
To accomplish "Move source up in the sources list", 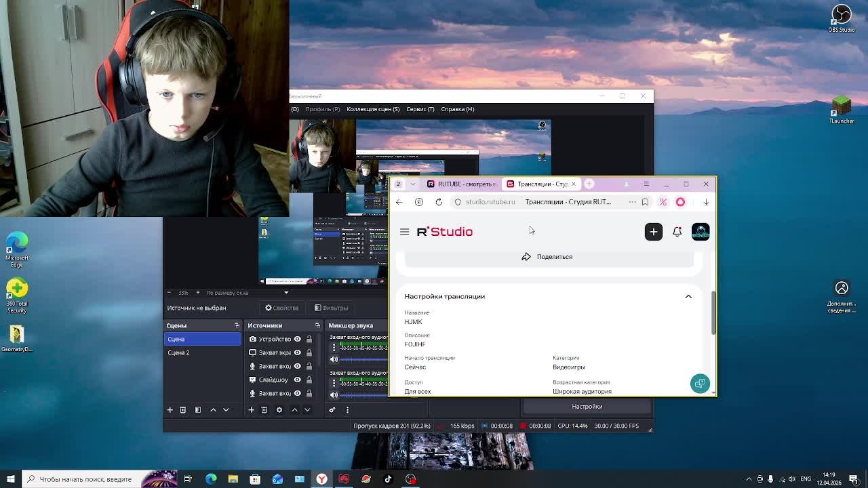I will [294, 409].
